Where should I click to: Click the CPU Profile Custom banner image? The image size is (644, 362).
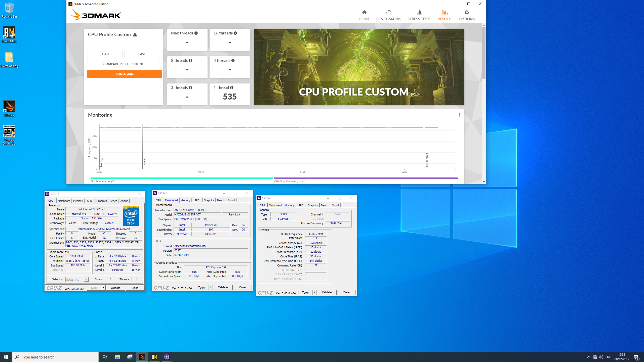359,67
